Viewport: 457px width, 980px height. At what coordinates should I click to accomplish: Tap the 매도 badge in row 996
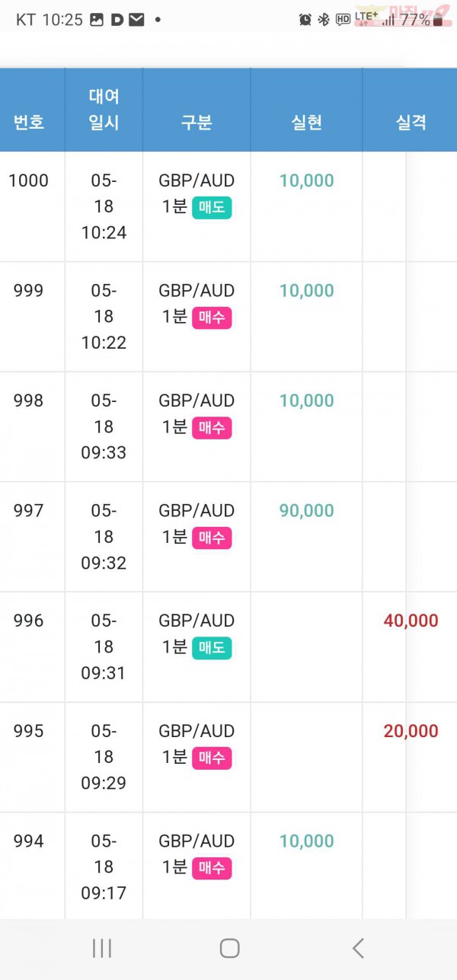(x=212, y=648)
